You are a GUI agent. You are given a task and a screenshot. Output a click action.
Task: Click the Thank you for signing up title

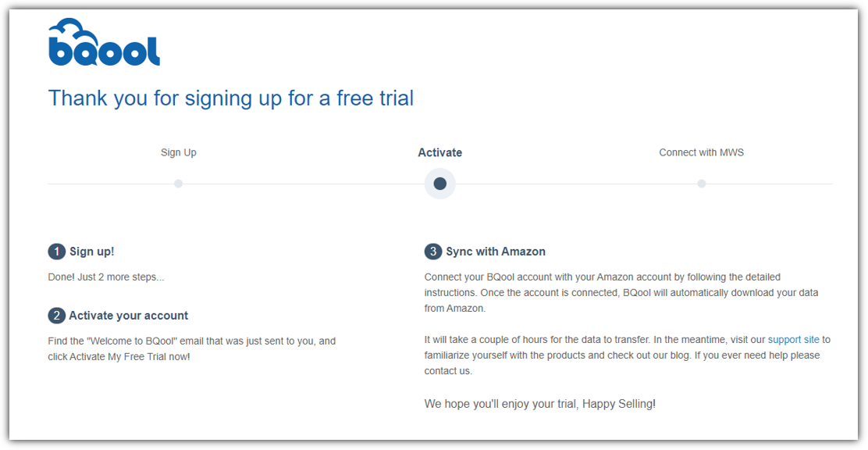(x=231, y=98)
